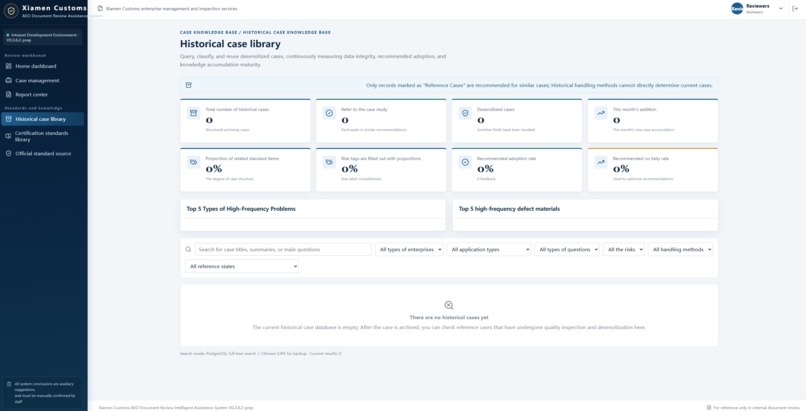
Task: Open the All types of questions dropdown
Action: click(567, 250)
